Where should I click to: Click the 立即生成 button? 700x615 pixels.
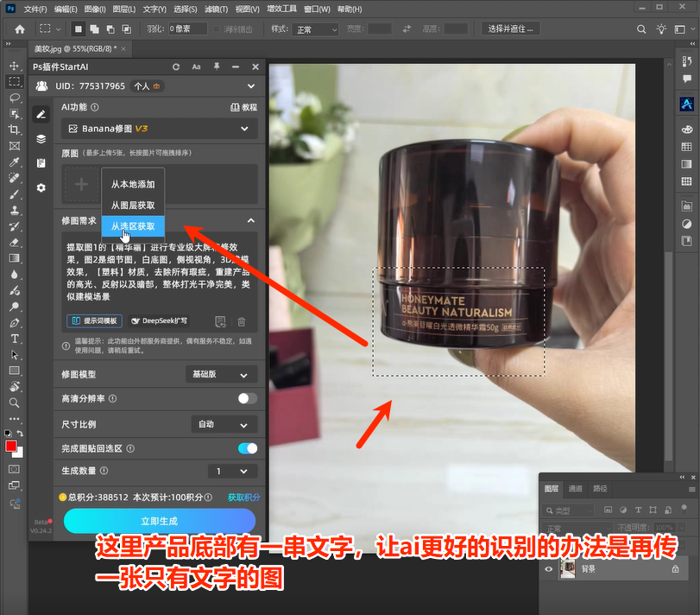pyautogui.click(x=160, y=521)
